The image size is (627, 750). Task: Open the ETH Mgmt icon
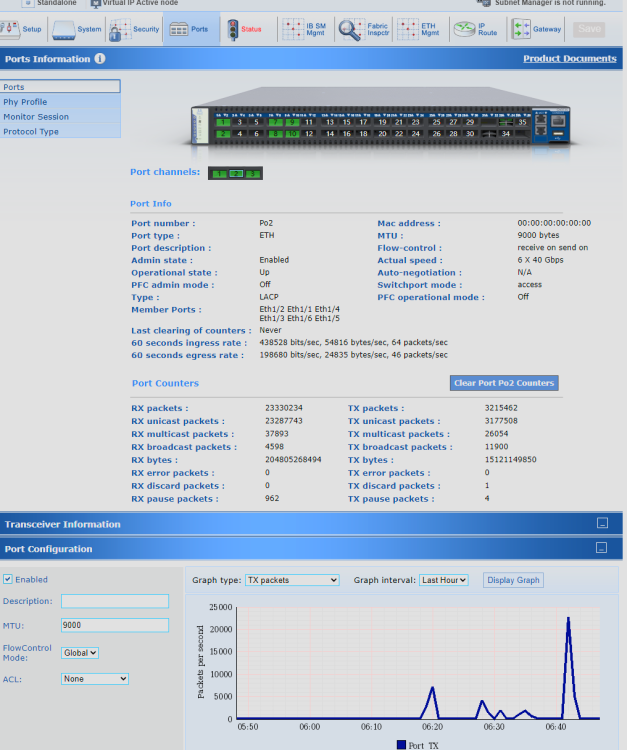407,29
